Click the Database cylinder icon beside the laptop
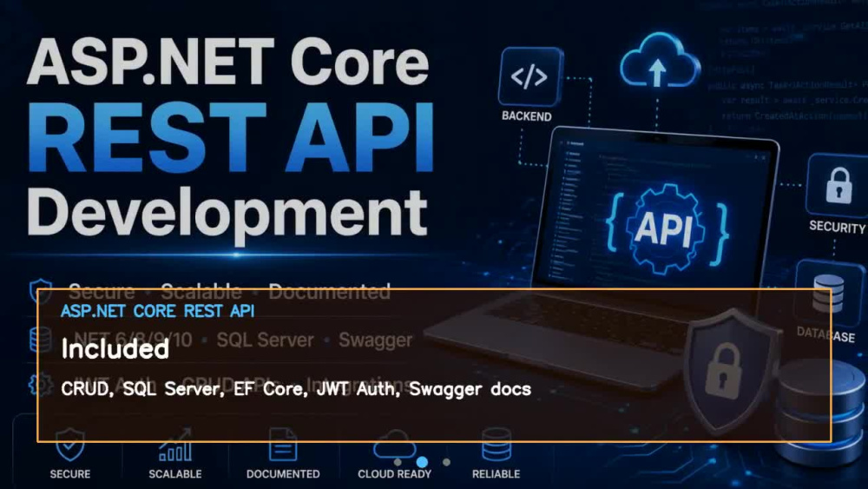Screen dimensions: 868x489 click(x=829, y=294)
